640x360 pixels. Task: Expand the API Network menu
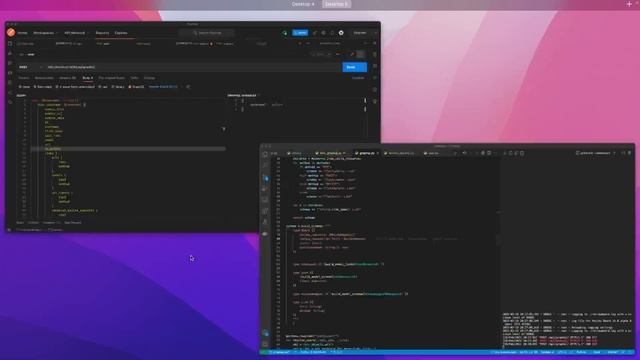[76, 33]
